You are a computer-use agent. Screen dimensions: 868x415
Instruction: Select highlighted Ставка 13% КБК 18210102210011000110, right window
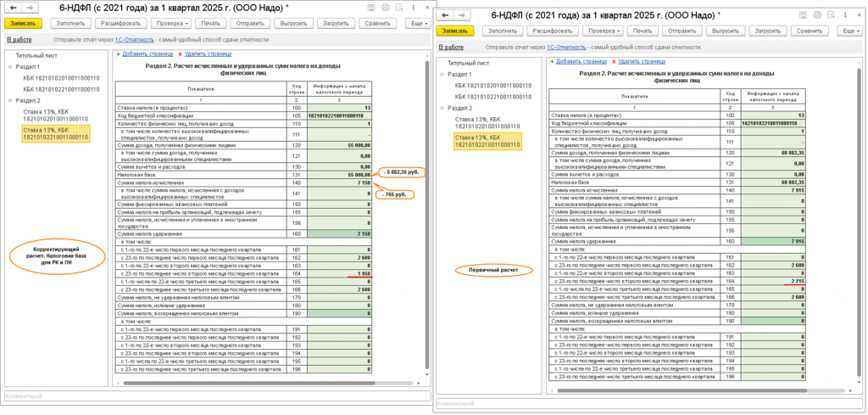(x=487, y=141)
